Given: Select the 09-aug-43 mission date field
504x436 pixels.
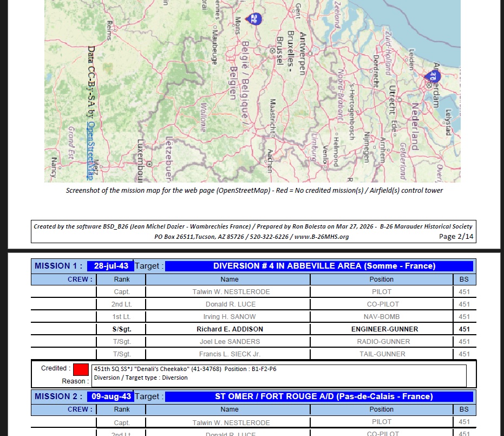Looking at the screenshot, I should (110, 396).
